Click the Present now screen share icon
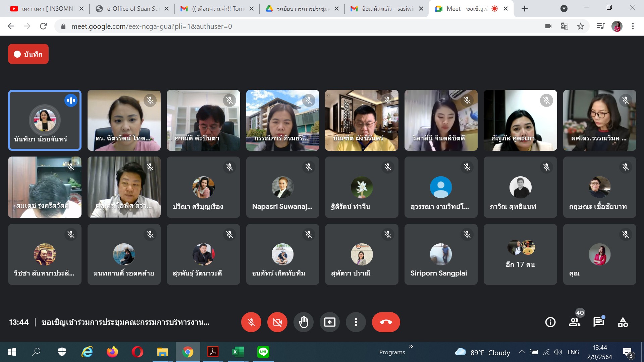Image resolution: width=644 pixels, height=362 pixels. pyautogui.click(x=329, y=322)
